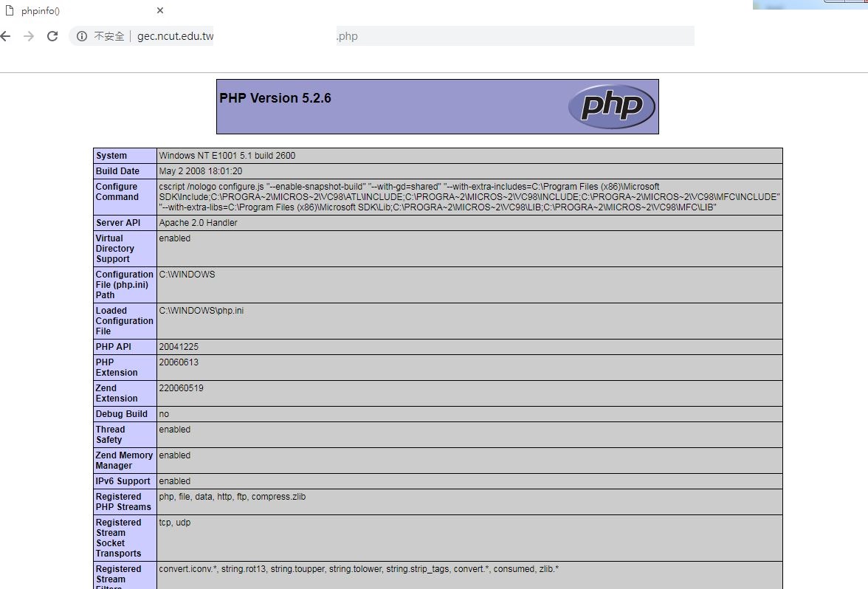The height and width of the screenshot is (589, 868).
Task: Click the browser back arrow
Action: pyautogui.click(x=6, y=37)
